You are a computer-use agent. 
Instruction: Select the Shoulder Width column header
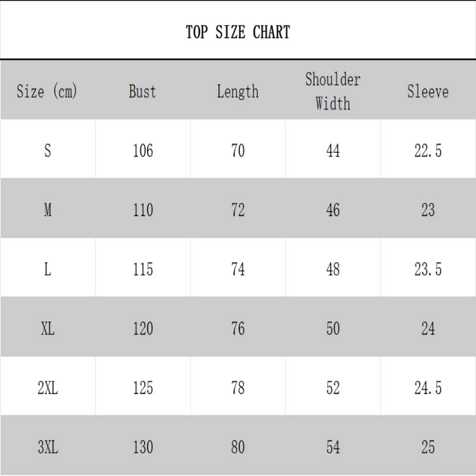click(333, 92)
